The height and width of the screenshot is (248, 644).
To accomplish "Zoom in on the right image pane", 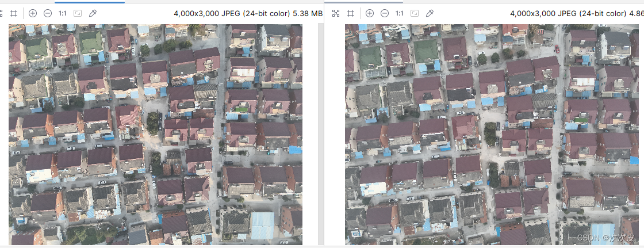I will pos(370,13).
